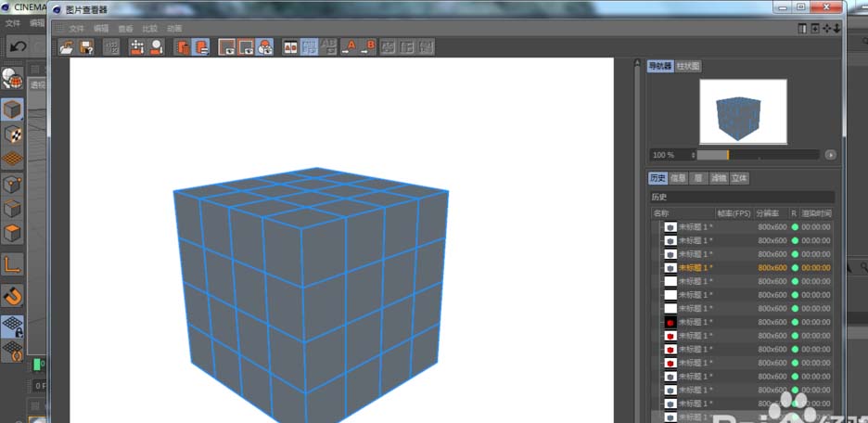The height and width of the screenshot is (423, 868).
Task: Click the magnet snap tool icon
Action: 13,296
